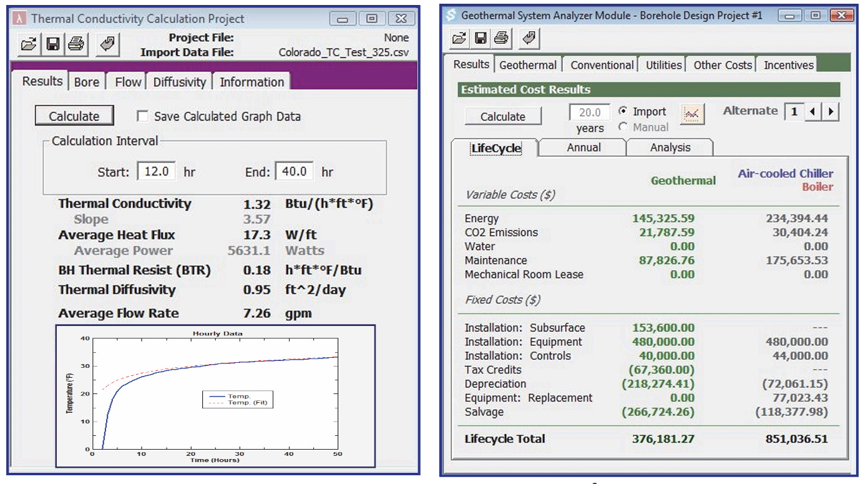
Task: Open the cost graph icon beside Import
Action: pos(693,114)
